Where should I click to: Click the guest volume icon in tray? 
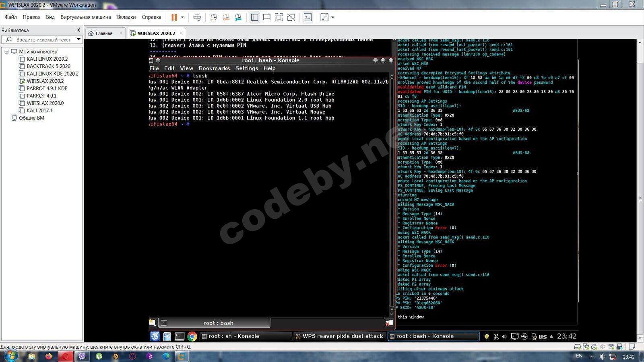click(x=504, y=337)
